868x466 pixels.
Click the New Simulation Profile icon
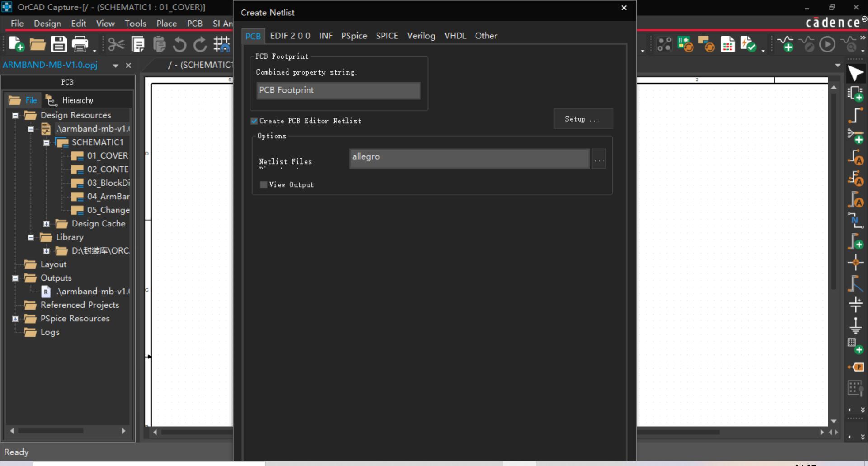786,44
